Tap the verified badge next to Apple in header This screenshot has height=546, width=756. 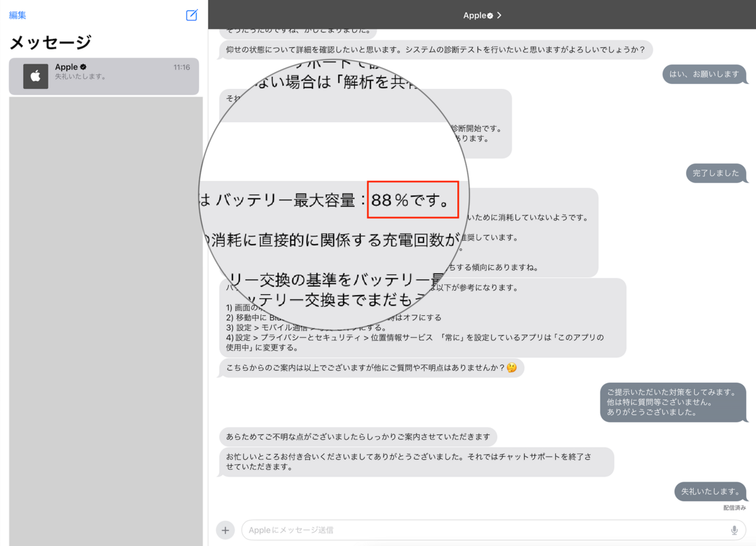click(491, 15)
